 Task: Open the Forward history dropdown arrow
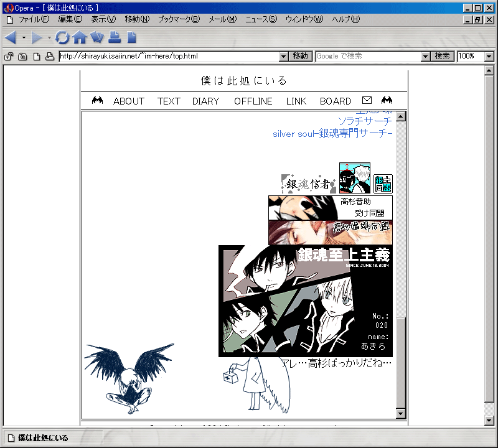(49, 38)
